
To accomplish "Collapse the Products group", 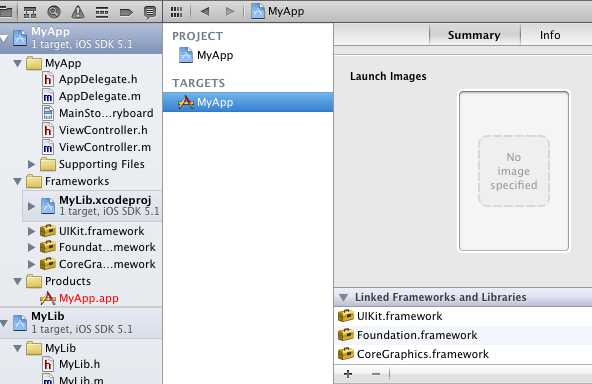I will (x=17, y=281).
